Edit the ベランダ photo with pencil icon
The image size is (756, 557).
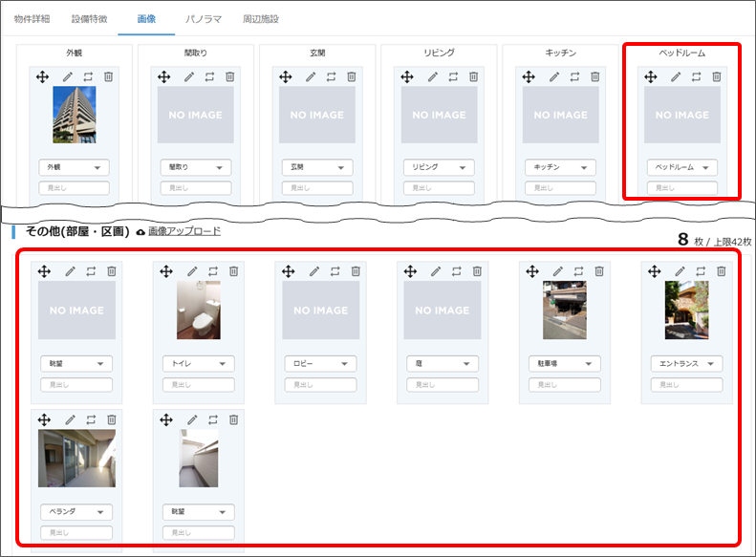click(x=71, y=419)
